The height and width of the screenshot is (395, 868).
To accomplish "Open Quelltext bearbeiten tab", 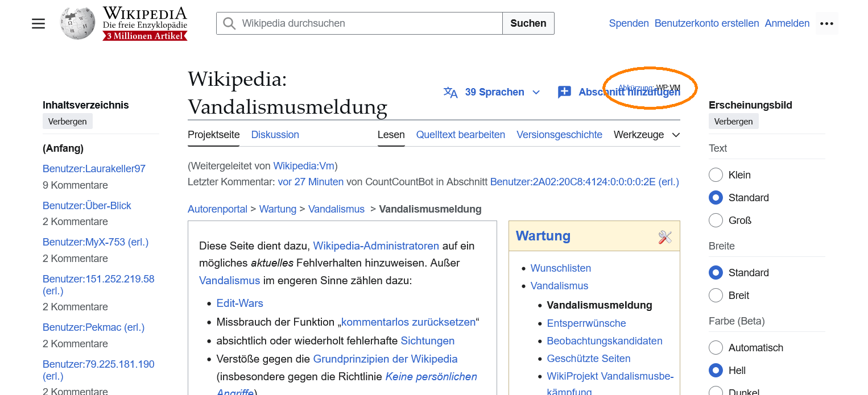I will coord(461,135).
